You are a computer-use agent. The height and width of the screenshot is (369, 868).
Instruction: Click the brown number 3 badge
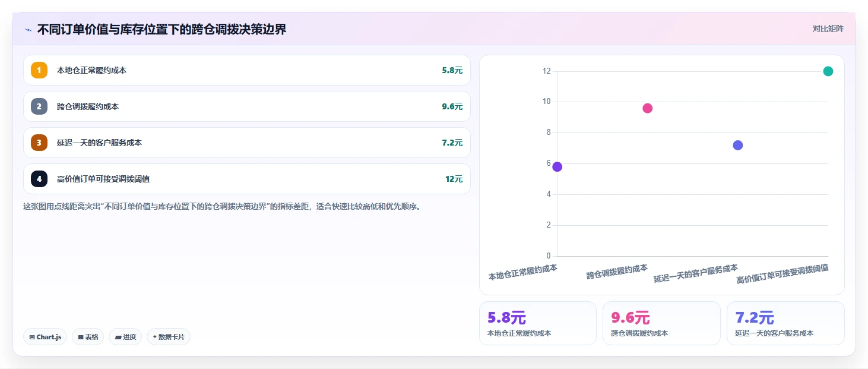coord(39,143)
